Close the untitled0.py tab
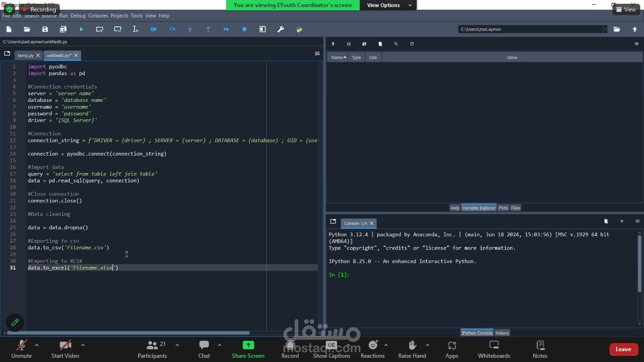The image size is (644, 362). [76, 56]
